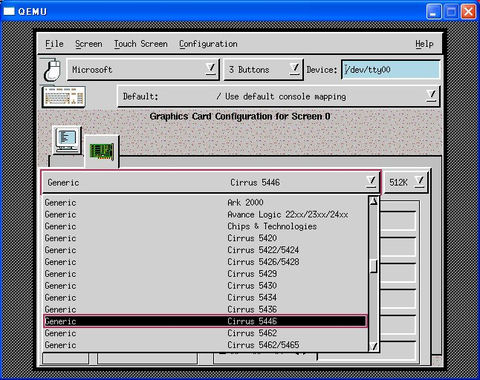Click the keyboard configuration icon

(x=64, y=97)
